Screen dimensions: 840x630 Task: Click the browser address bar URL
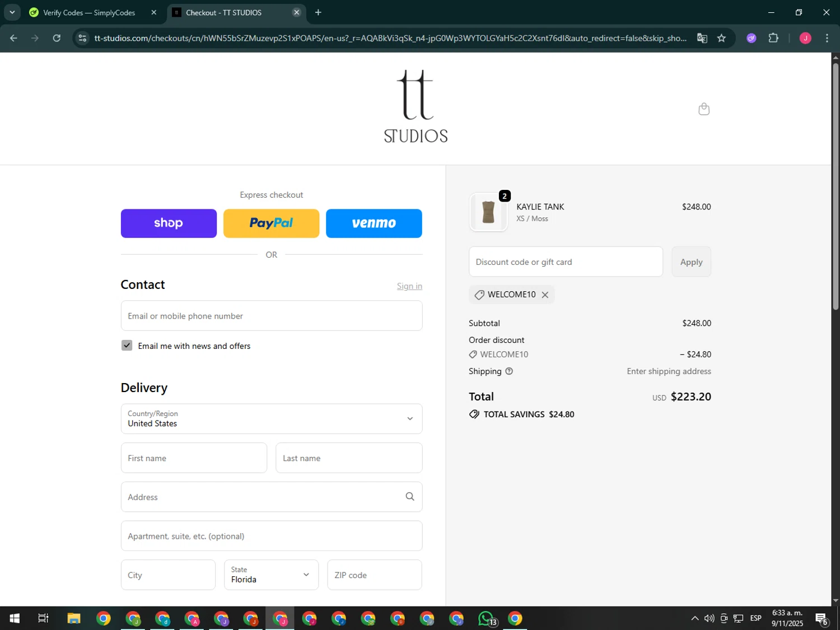pos(390,38)
